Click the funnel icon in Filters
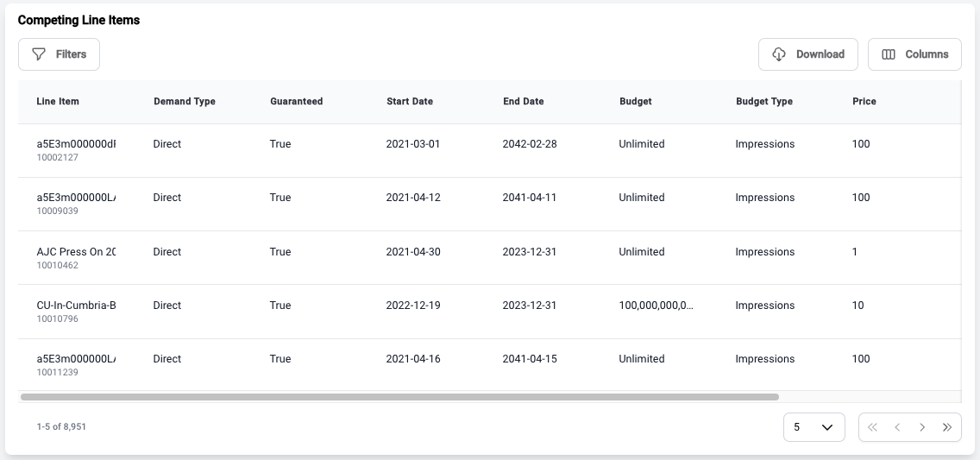Screen dimensions: 980x460 39,54
